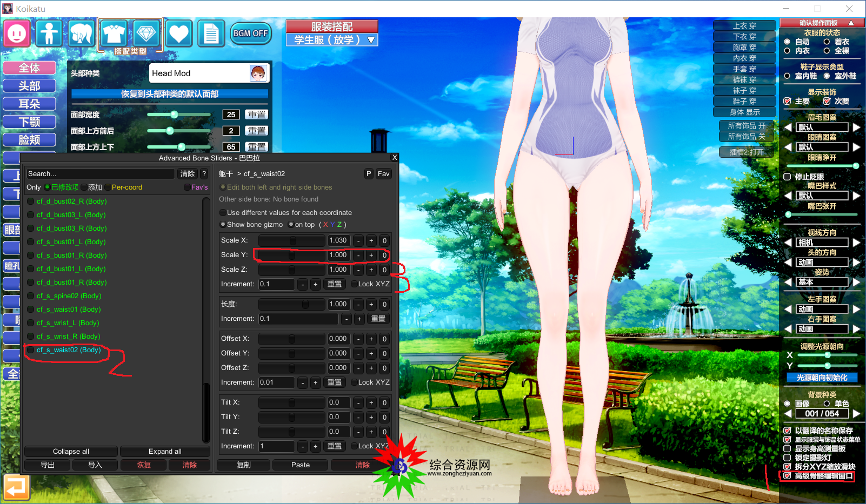Select the body category figure icon
Viewport: 866px width, 504px height.
(49, 33)
